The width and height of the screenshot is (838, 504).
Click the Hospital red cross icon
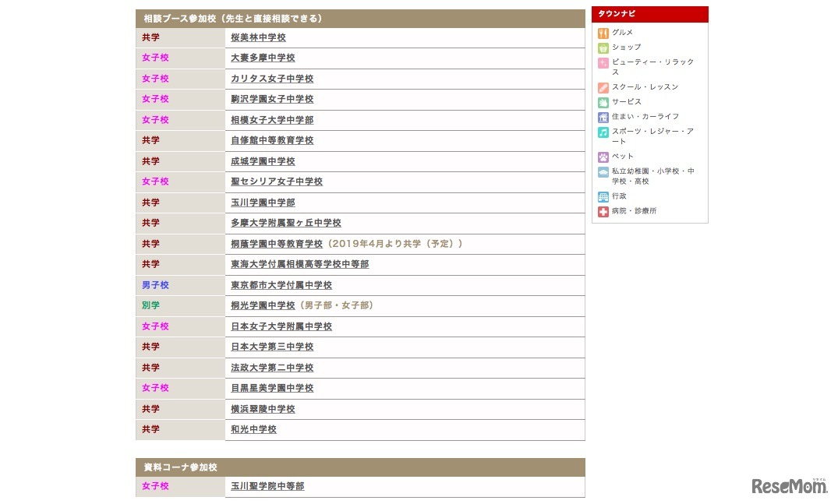603,212
